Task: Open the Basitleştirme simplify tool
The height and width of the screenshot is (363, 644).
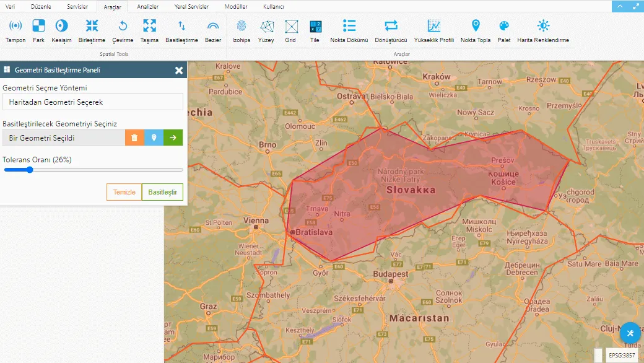Action: tap(181, 31)
